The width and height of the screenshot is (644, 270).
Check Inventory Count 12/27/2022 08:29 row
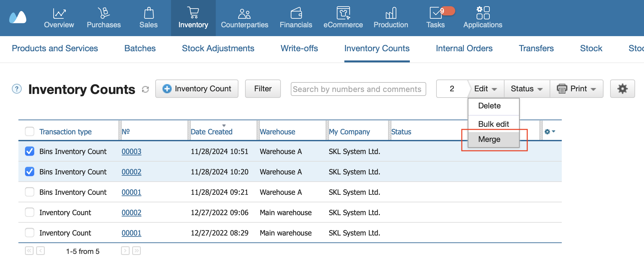pyautogui.click(x=30, y=233)
